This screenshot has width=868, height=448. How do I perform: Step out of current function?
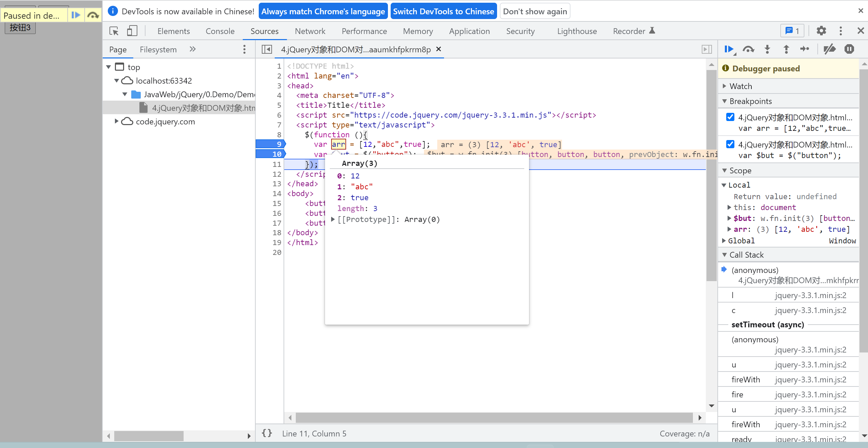pos(786,49)
